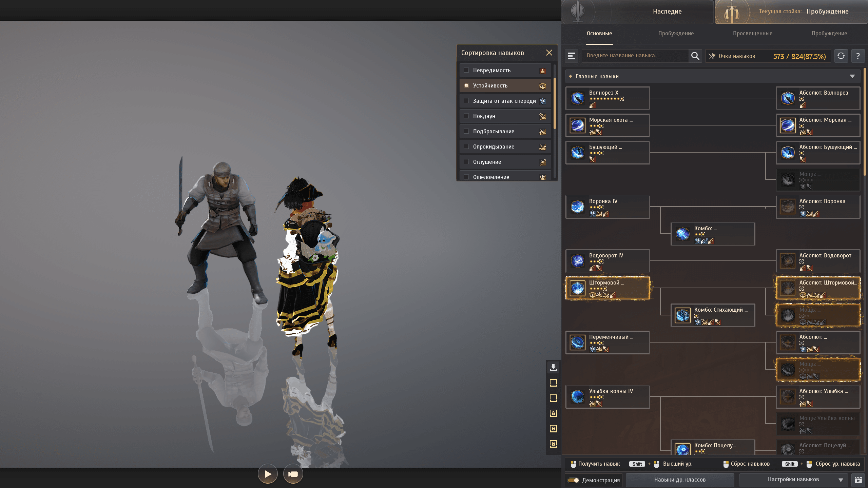The height and width of the screenshot is (488, 868).
Task: Select the Штормовой skill icon
Action: (x=577, y=288)
